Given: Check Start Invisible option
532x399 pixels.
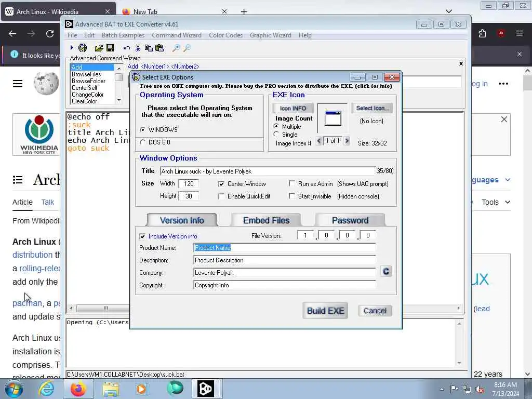Looking at the screenshot, I should (292, 196).
